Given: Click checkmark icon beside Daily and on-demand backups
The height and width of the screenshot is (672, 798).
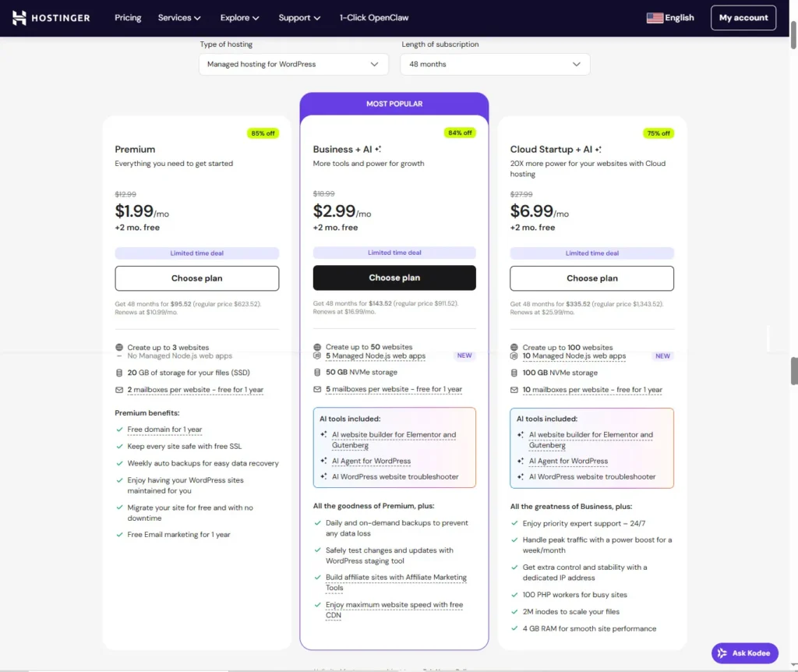Looking at the screenshot, I should (318, 523).
